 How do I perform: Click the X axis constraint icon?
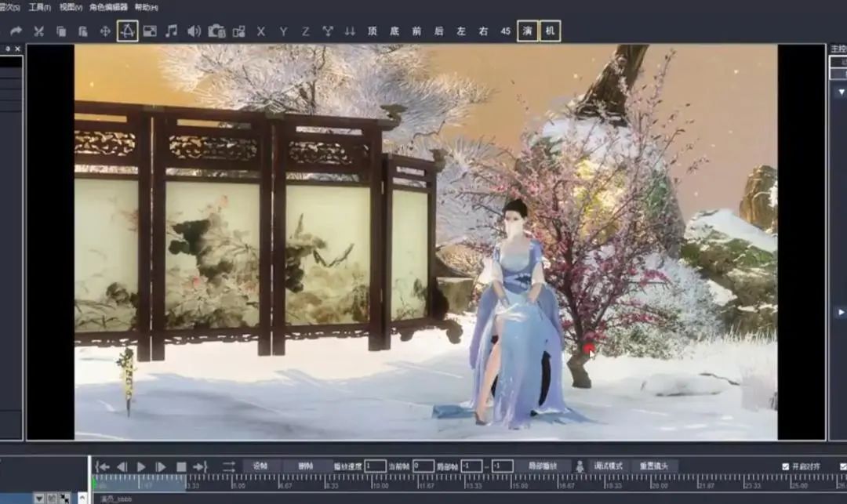click(x=260, y=31)
